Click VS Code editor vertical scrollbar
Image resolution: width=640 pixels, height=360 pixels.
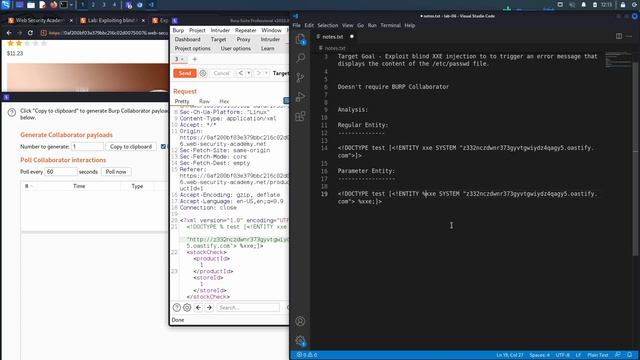(x=635, y=159)
